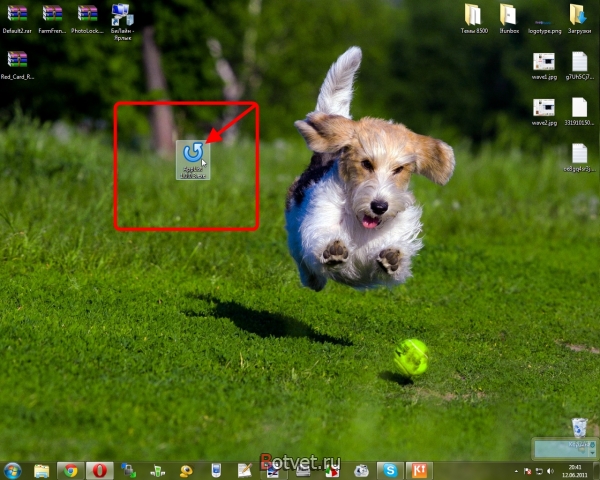
Task: Open Windows Explorer from the taskbar
Action: 41,470
